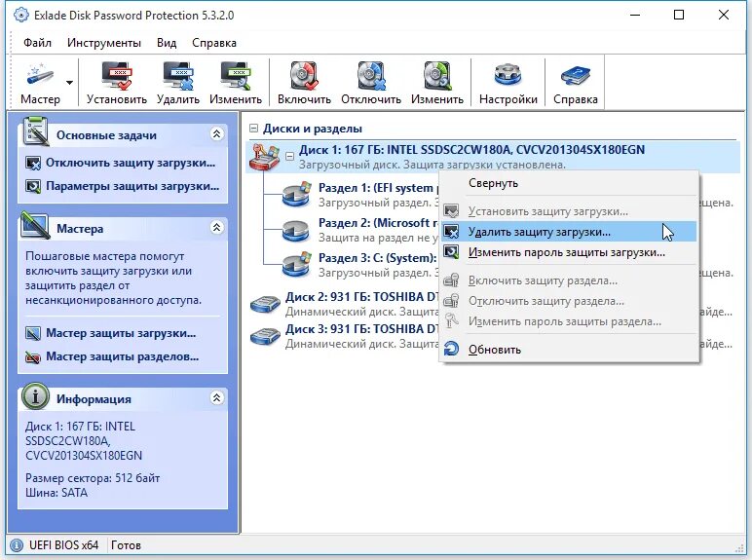Click icon beside Мастер защиты разделов
Image resolution: width=752 pixels, height=560 pixels.
coord(33,357)
